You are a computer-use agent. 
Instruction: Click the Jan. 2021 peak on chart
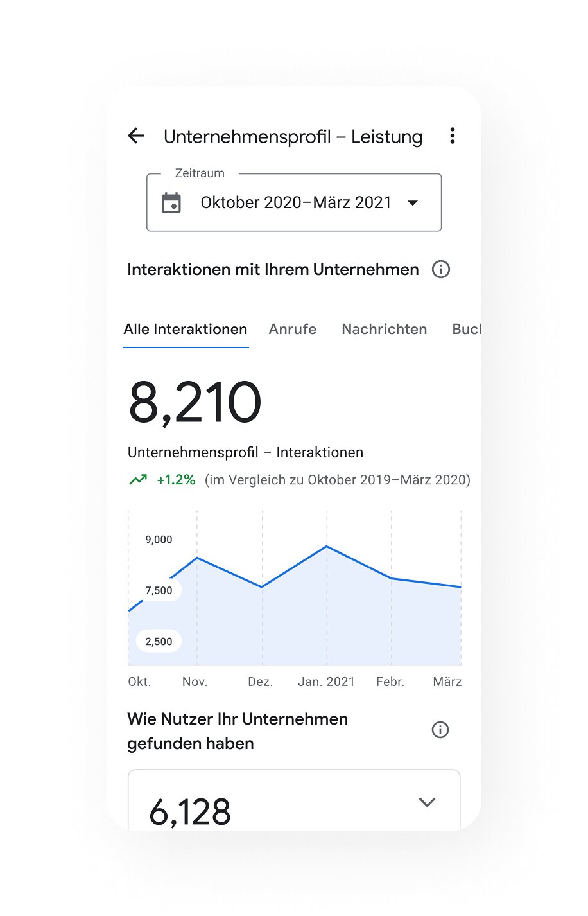pos(327,546)
